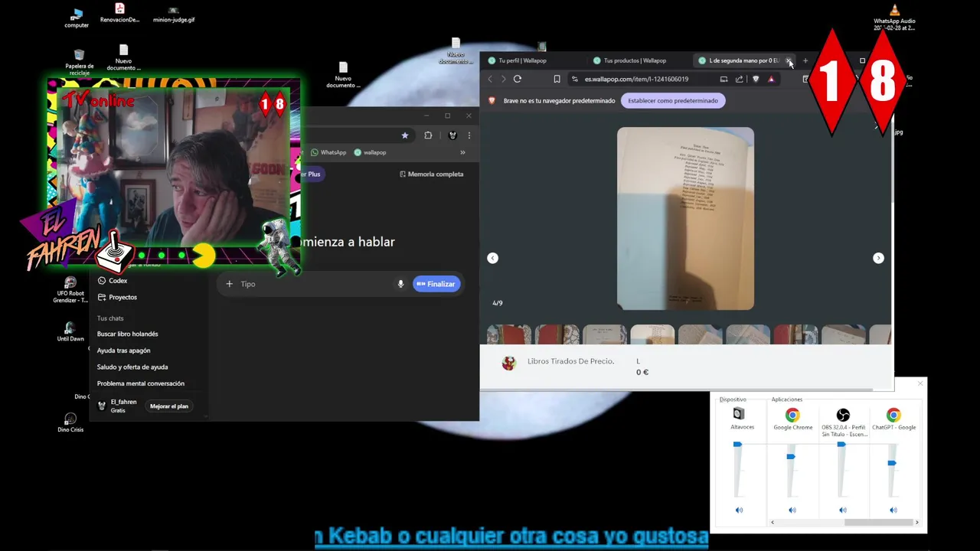Open Papelera de reciclaje on desktop

coord(79,62)
